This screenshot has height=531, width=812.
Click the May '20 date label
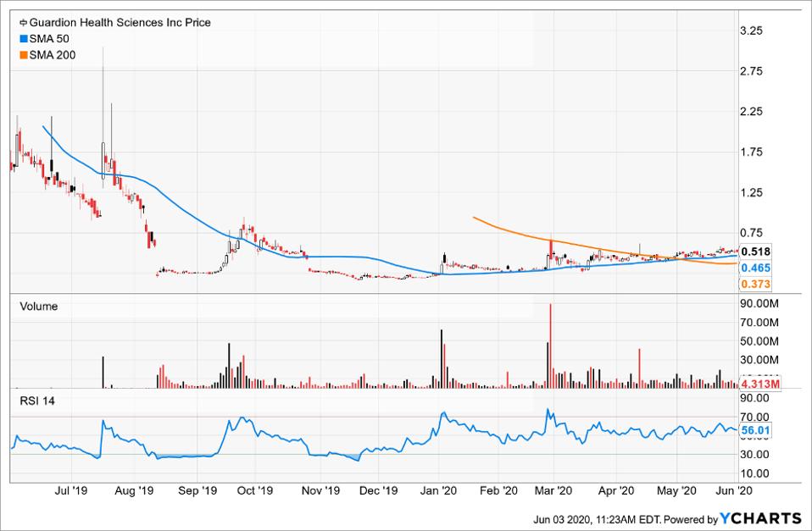pos(677,490)
